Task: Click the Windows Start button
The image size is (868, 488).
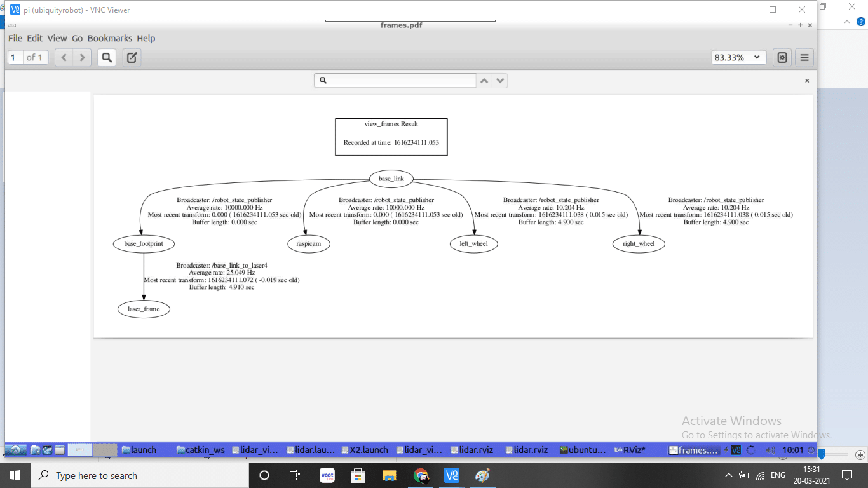Action: coord(15,475)
